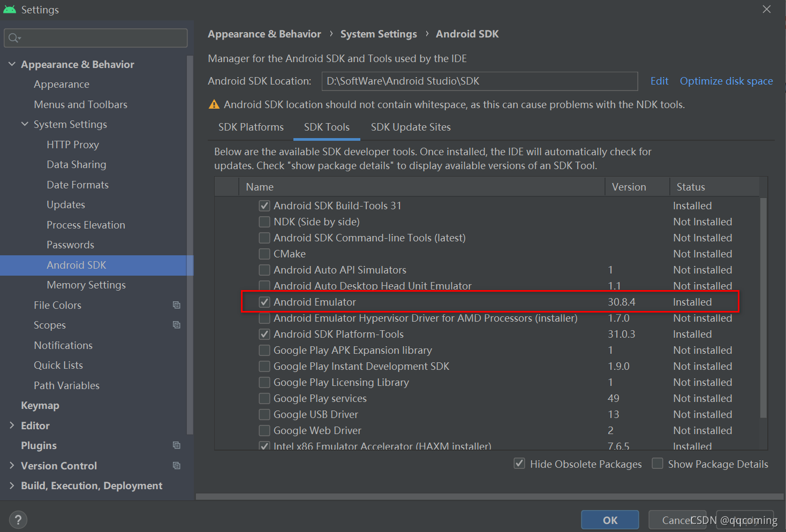Click Appearance & Behavior breadcrumb
Image resolution: width=786 pixels, height=532 pixels.
[264, 34]
